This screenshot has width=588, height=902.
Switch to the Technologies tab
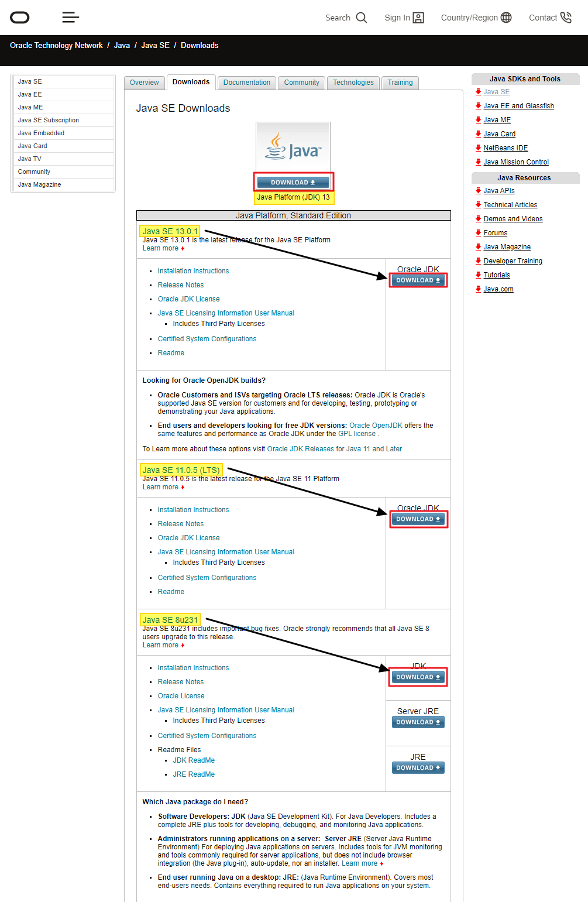pos(353,83)
